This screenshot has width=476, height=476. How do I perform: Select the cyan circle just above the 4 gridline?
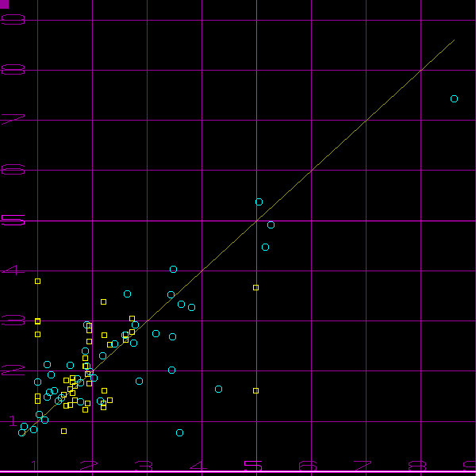point(173,270)
